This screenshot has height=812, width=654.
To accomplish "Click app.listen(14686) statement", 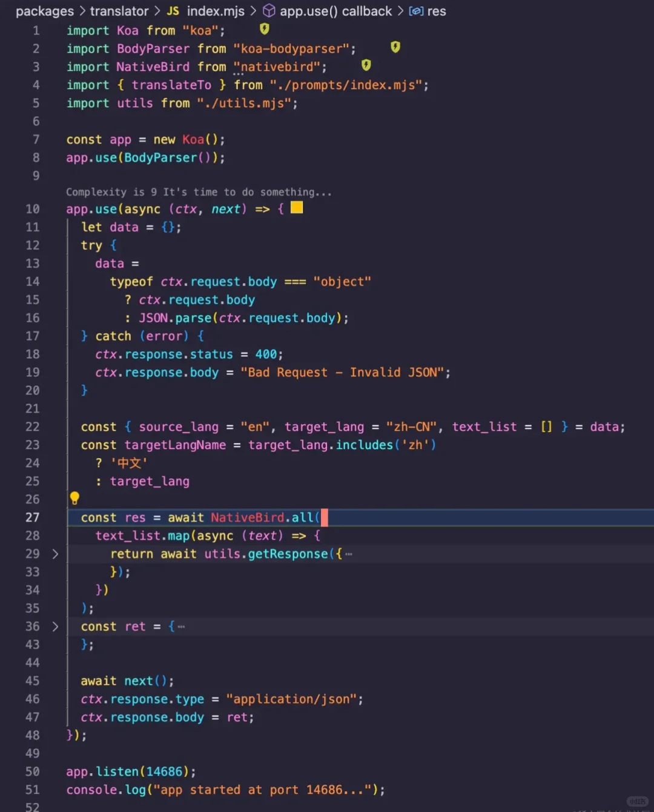I will point(131,771).
